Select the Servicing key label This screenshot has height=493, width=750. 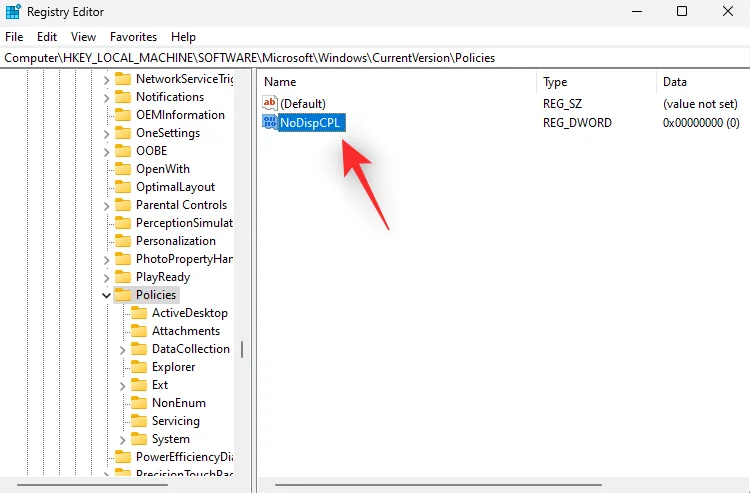[x=176, y=421]
